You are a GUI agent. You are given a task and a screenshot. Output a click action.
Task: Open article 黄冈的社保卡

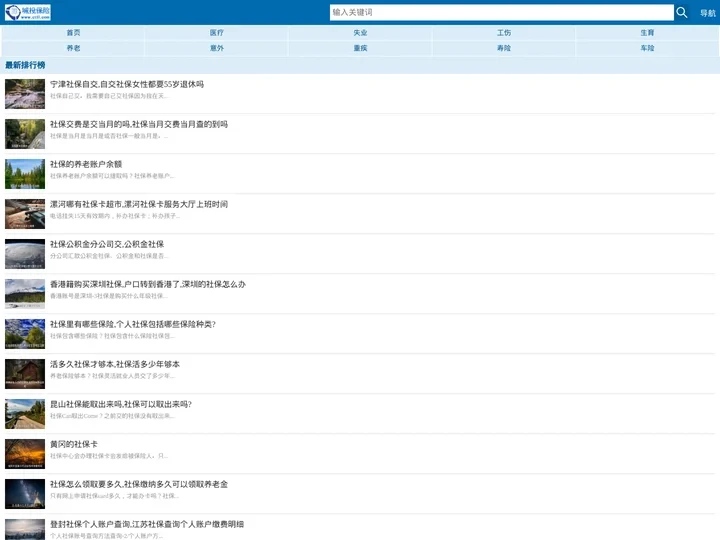click(x=73, y=444)
